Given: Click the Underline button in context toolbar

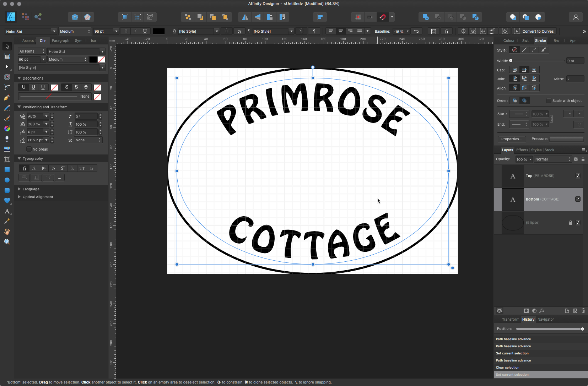Looking at the screenshot, I should point(145,31).
